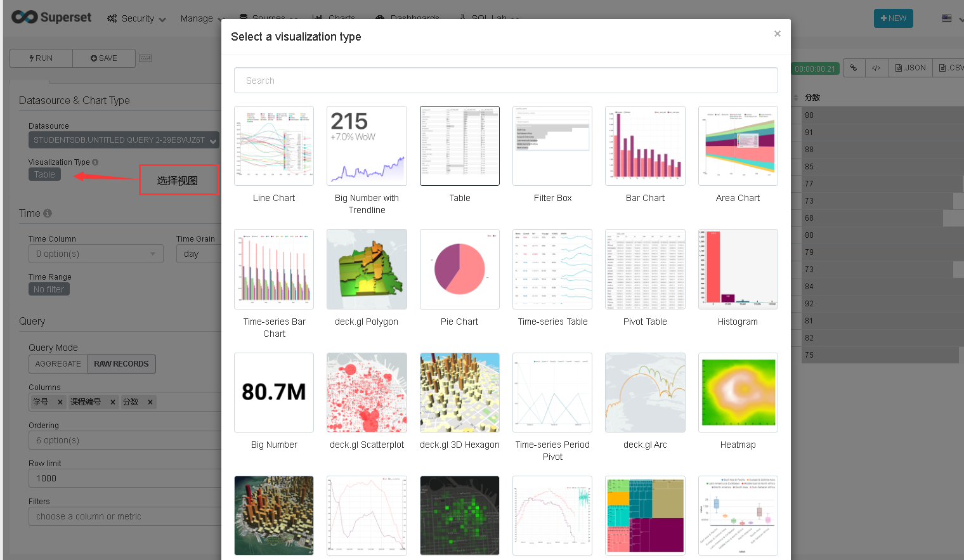Choose the Area Chart visualization
The width and height of the screenshot is (964, 560).
pyautogui.click(x=738, y=146)
